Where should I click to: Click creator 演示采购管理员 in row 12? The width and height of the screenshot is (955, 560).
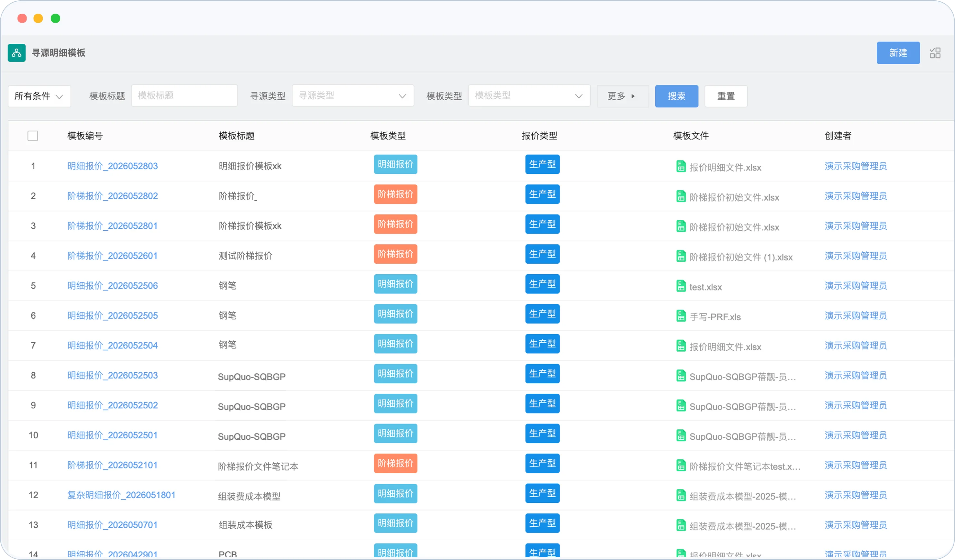click(856, 495)
